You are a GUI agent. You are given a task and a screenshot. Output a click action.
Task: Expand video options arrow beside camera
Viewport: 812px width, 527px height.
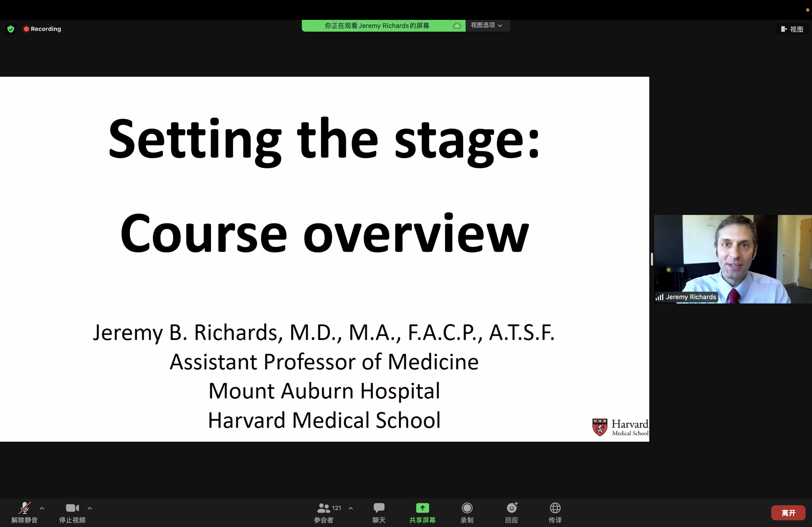point(90,508)
